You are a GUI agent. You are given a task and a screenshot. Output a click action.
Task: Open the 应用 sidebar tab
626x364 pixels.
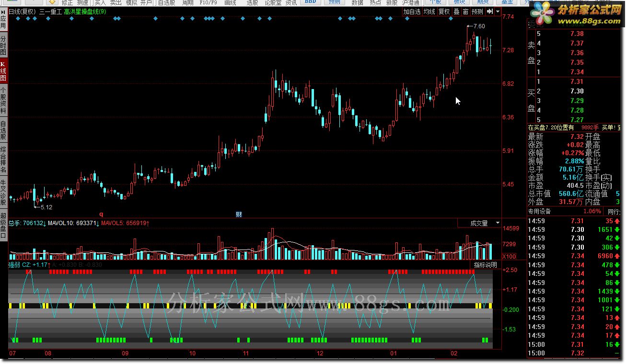coord(3,21)
